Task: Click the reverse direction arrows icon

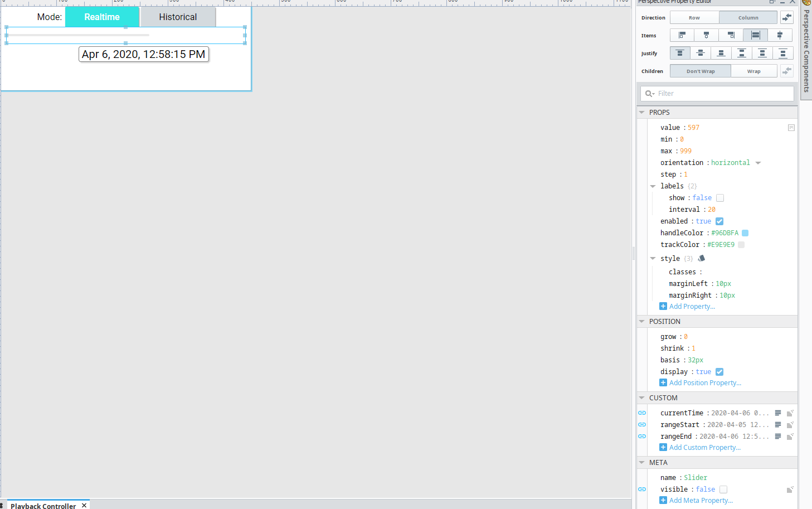Action: (786, 18)
